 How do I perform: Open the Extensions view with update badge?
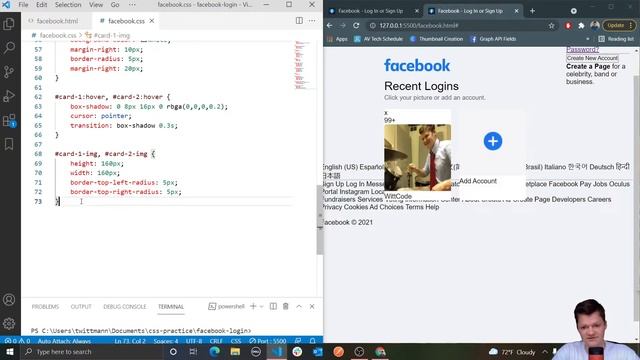[9, 120]
